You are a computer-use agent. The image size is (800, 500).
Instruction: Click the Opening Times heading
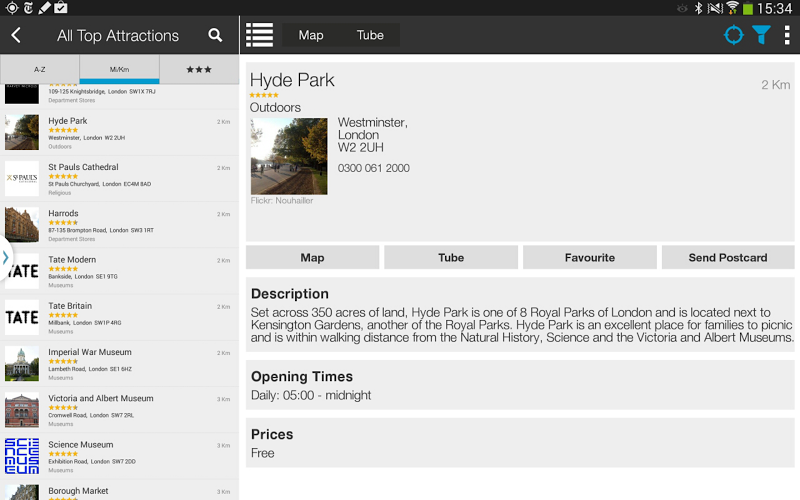302,377
